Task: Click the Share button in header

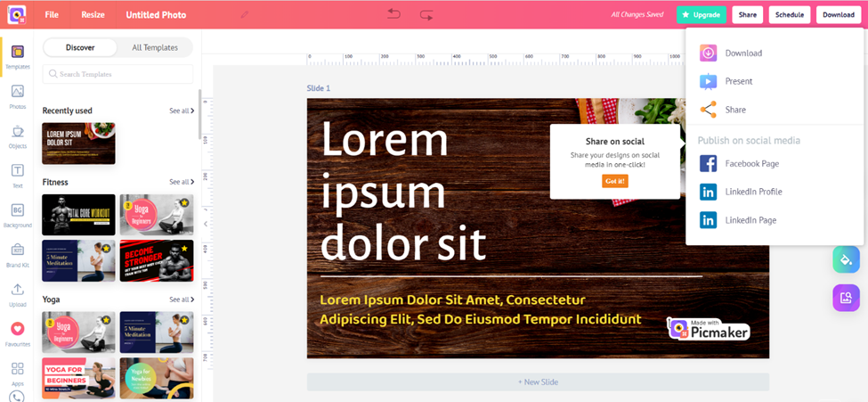Action: [747, 15]
